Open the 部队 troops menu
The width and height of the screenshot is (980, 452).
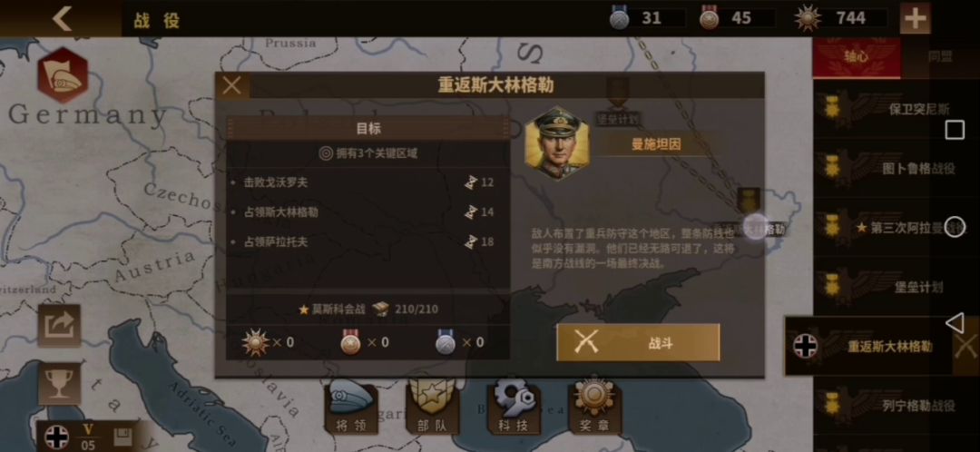coord(432,408)
